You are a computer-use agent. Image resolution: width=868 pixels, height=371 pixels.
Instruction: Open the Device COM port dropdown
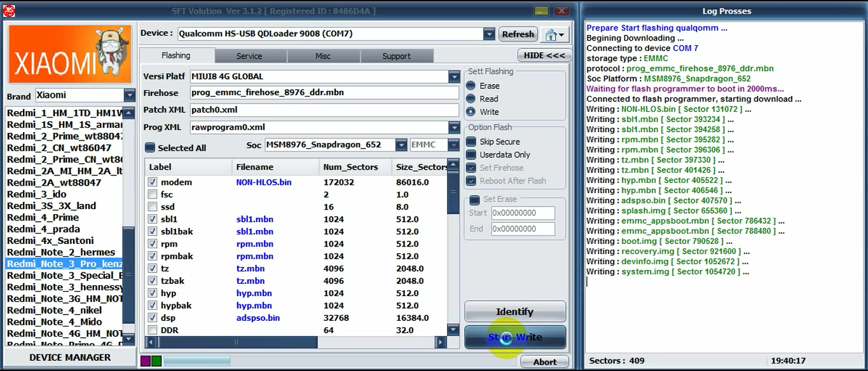[x=488, y=34]
